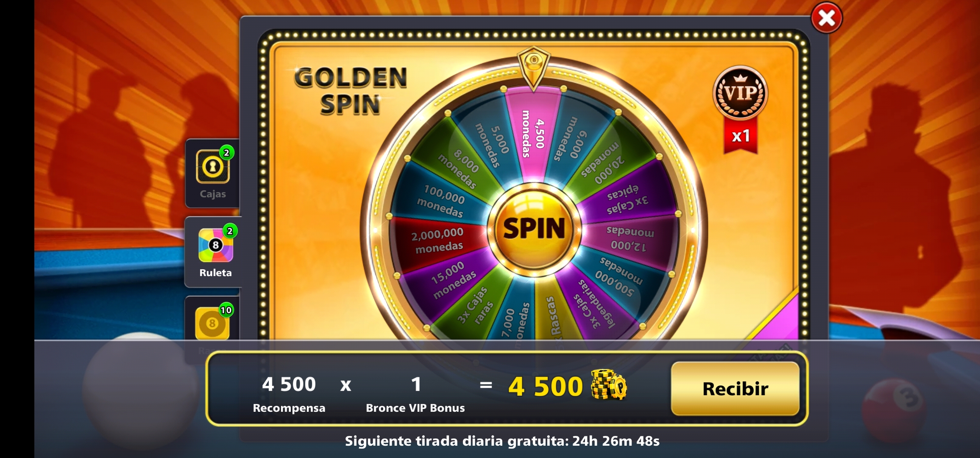This screenshot has width=980, height=458.
Task: Tap the Recibir button to collect coins
Action: (735, 388)
